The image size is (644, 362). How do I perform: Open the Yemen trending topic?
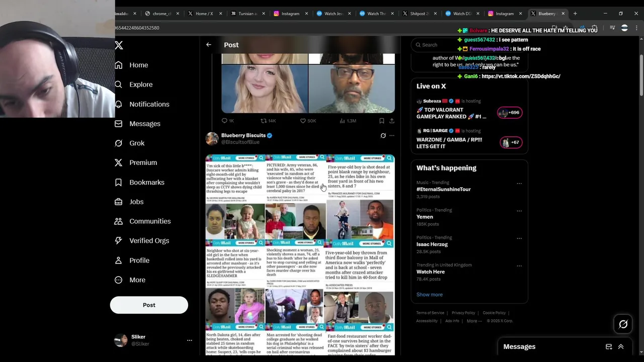click(425, 217)
